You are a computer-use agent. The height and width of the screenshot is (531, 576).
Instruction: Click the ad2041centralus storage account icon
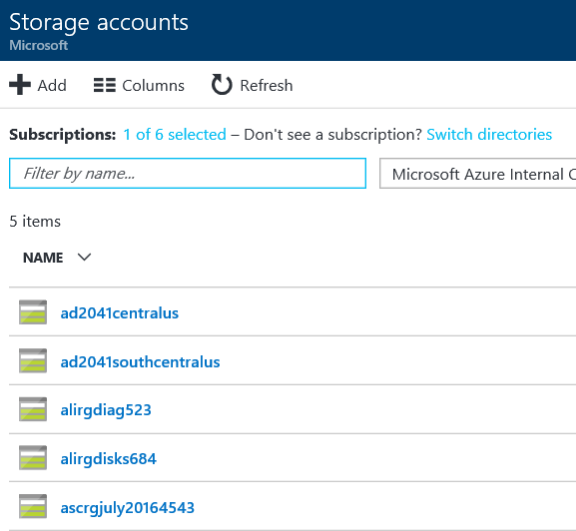tap(33, 312)
